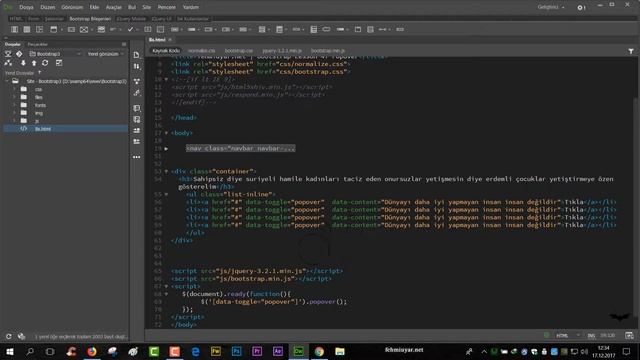Expand the fonts folder in the Files tree
640x360 pixels.
click(14, 105)
